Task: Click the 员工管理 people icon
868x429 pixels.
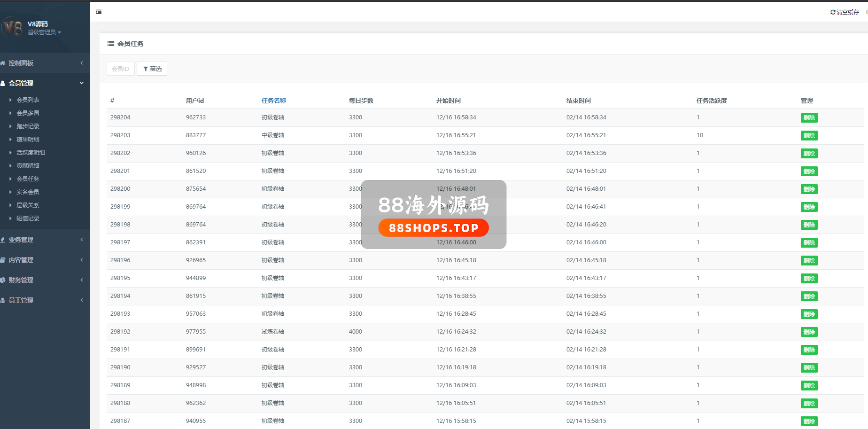Action: click(x=3, y=300)
